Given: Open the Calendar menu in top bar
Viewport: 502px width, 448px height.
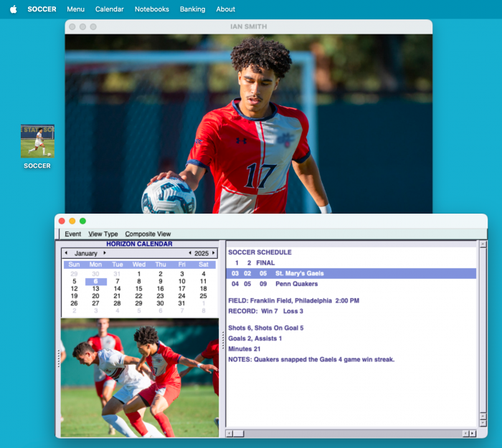Looking at the screenshot, I should [x=109, y=9].
